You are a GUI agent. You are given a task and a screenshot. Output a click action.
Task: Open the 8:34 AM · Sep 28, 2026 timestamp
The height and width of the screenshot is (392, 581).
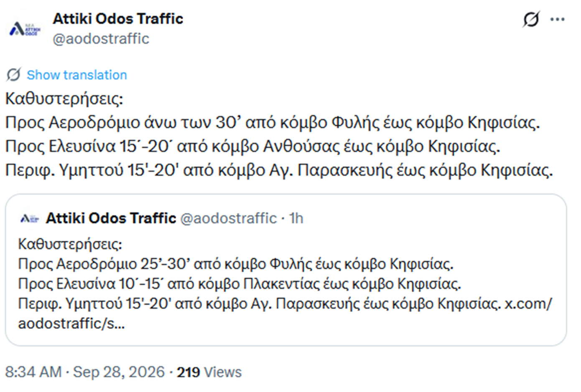[x=85, y=372]
